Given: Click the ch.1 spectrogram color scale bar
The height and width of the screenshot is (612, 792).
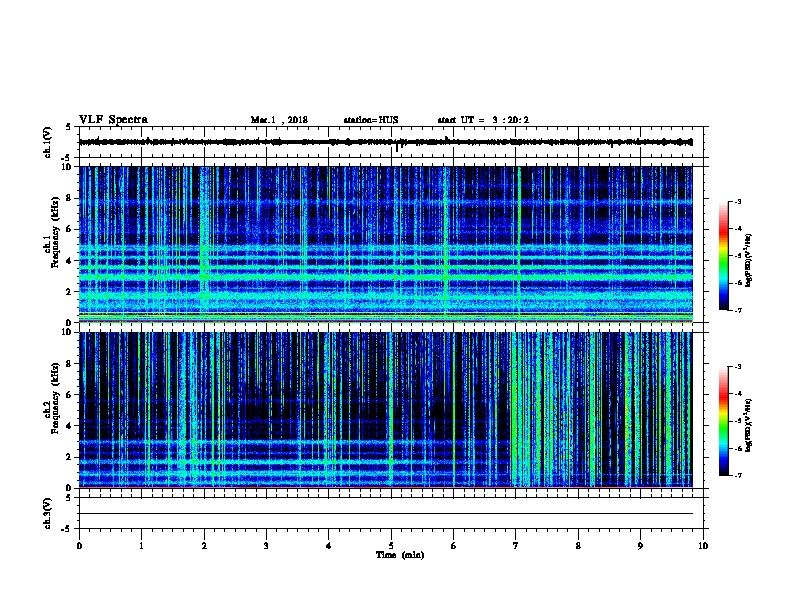Looking at the screenshot, I should point(723,256).
